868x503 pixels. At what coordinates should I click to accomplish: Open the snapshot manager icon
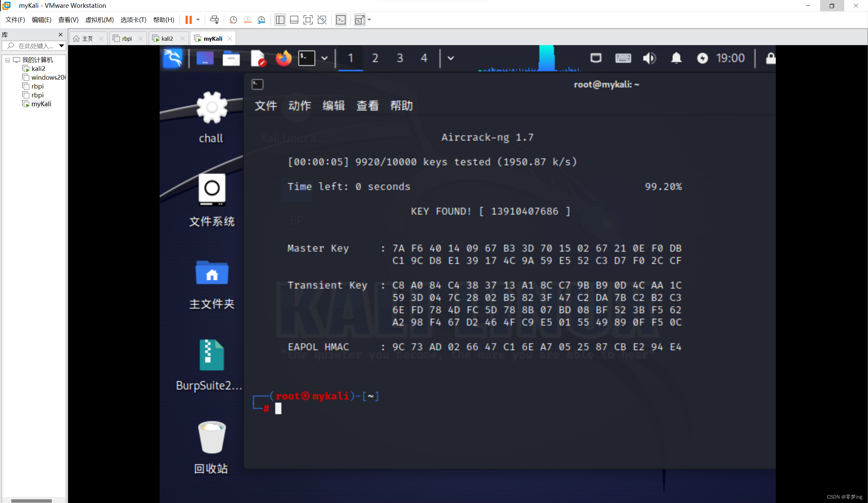click(261, 20)
